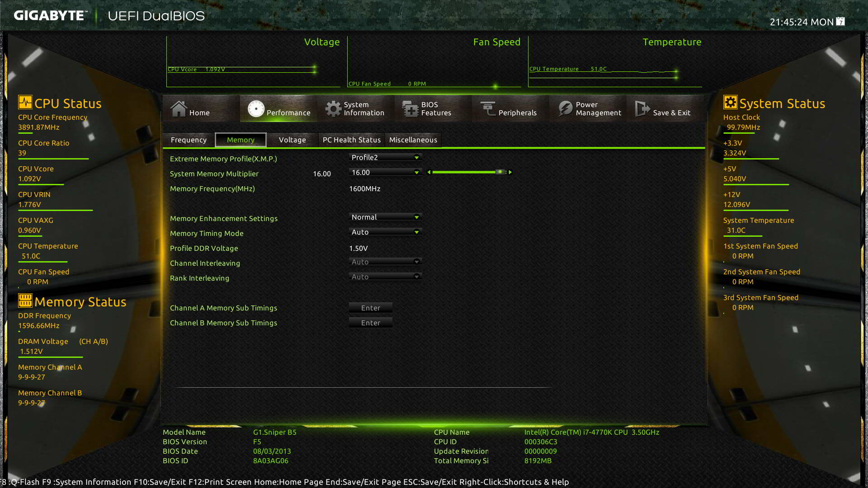
Task: Select the Memory tab
Action: (x=241, y=140)
